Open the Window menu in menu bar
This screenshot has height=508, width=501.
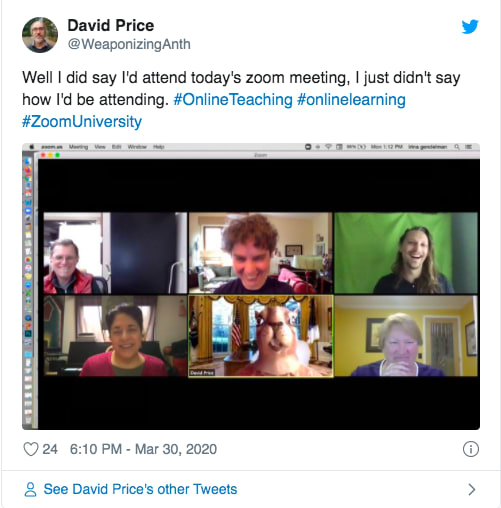(137, 147)
